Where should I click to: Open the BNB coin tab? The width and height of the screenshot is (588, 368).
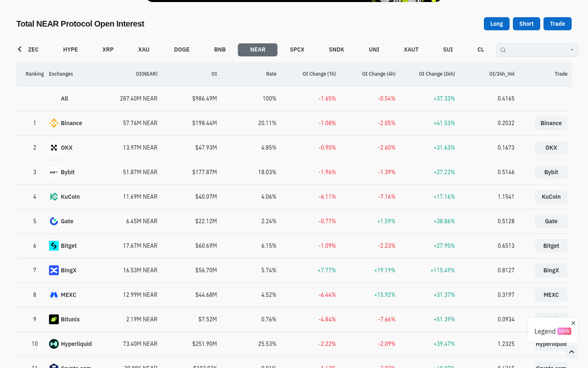220,49
